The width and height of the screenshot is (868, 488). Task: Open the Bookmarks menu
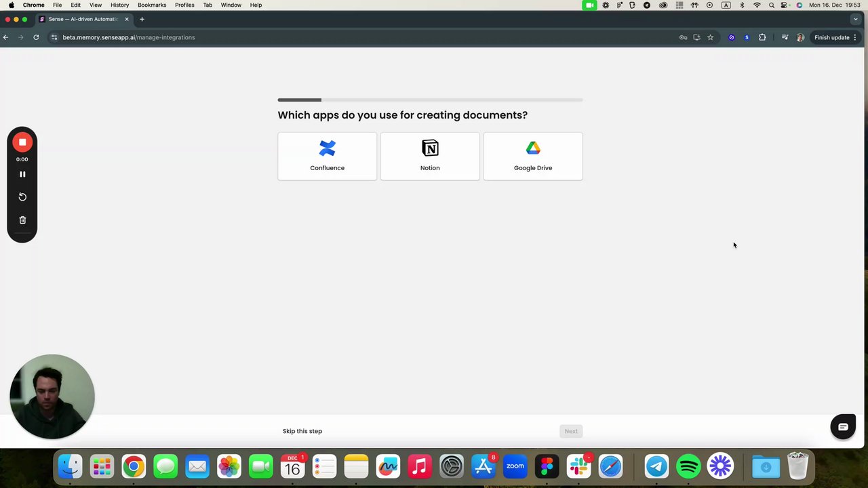(152, 5)
